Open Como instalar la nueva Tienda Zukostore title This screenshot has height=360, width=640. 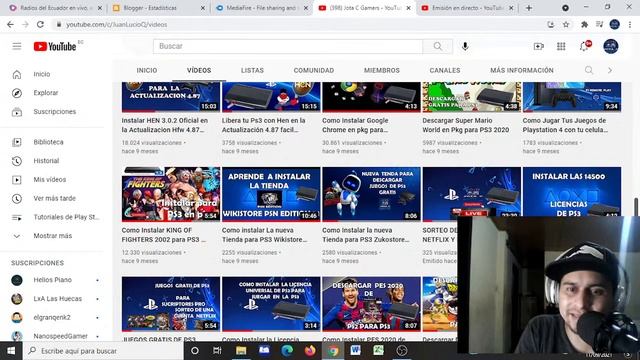coord(366,235)
